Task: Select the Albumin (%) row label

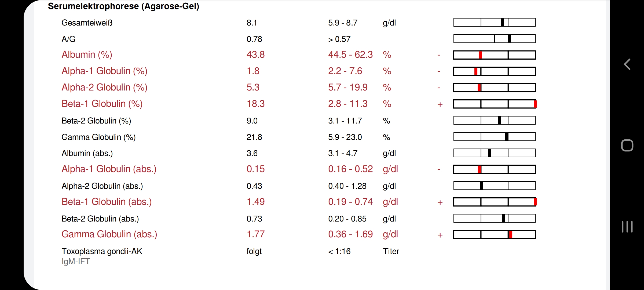Action: pyautogui.click(x=87, y=55)
